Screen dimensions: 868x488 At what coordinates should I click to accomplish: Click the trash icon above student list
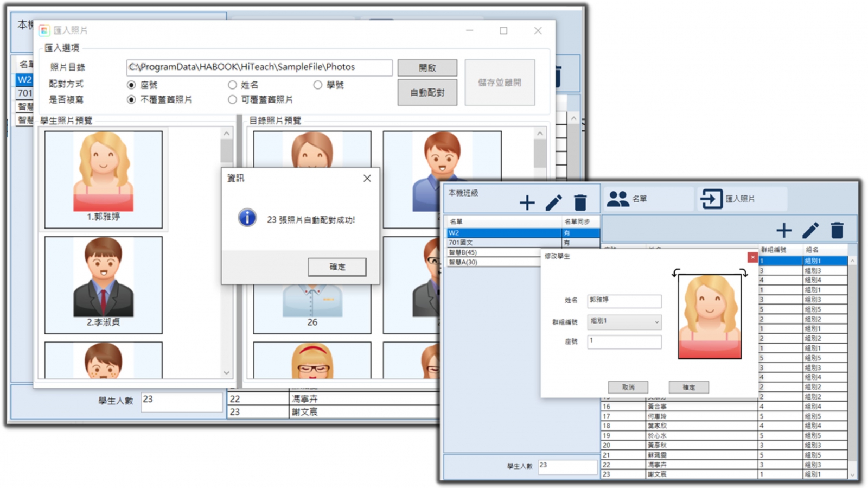[837, 231]
